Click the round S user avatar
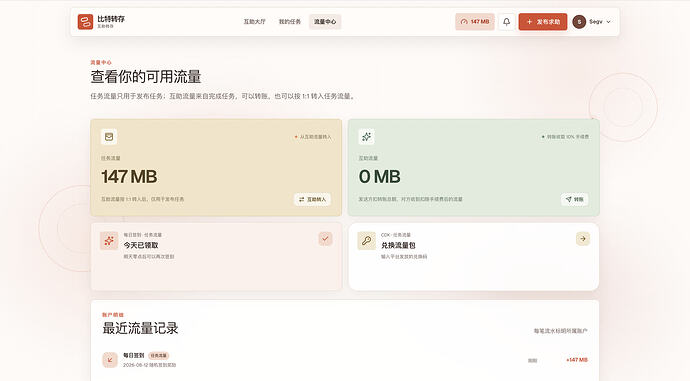 579,22
